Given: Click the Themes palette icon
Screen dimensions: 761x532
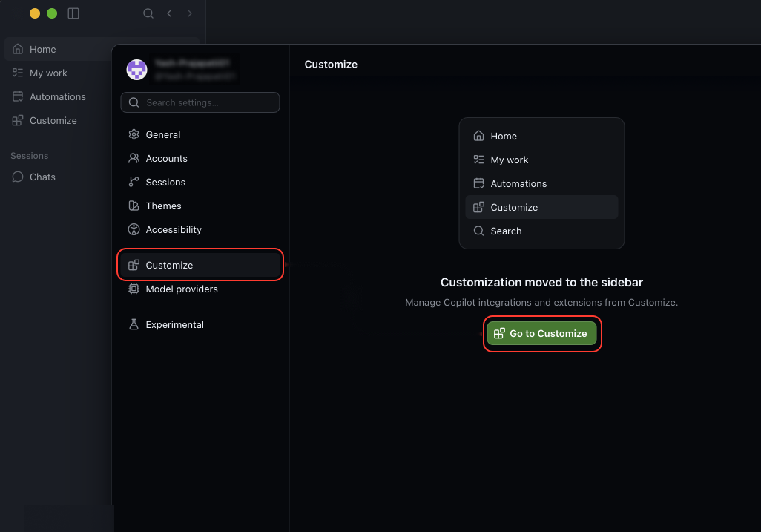Looking at the screenshot, I should point(134,206).
